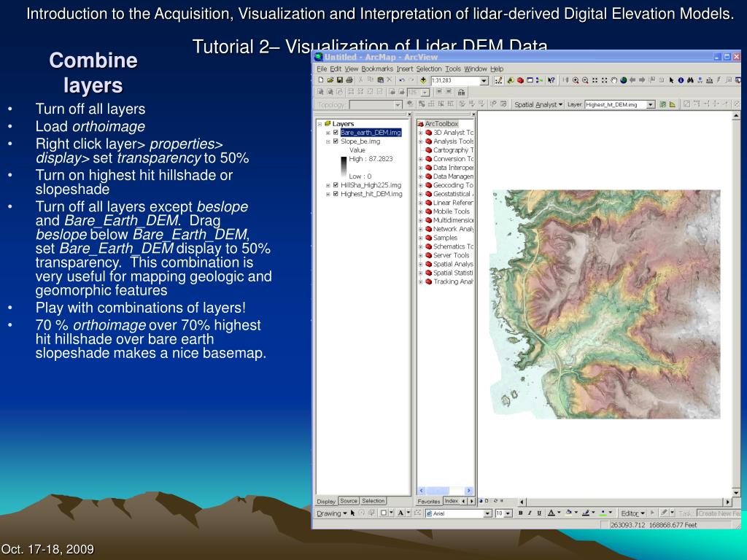The width and height of the screenshot is (747, 560).
Task: Open the Selection menu
Action: pos(429,69)
